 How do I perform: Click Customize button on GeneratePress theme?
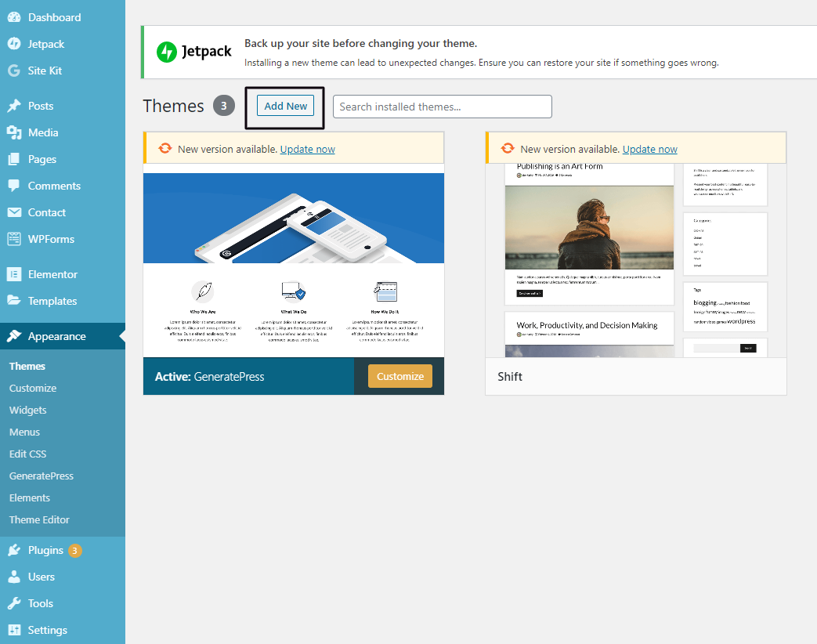click(400, 376)
